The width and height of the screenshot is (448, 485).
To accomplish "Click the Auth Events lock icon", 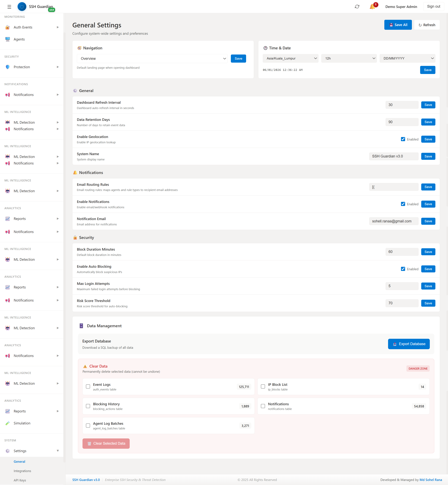I will point(7,27).
